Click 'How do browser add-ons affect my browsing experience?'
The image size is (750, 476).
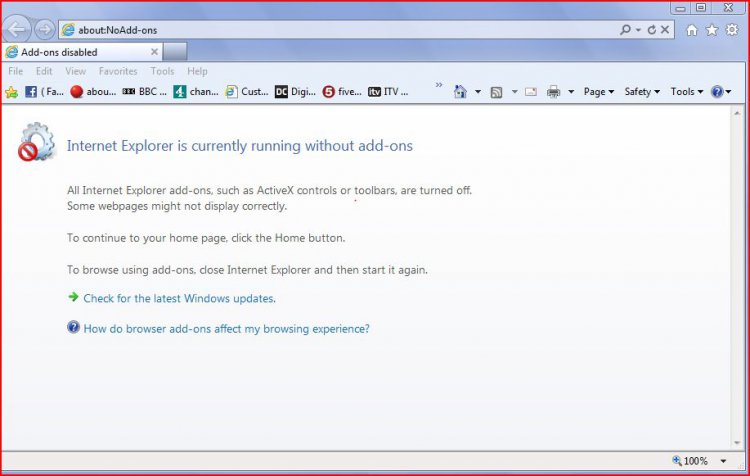(226, 329)
